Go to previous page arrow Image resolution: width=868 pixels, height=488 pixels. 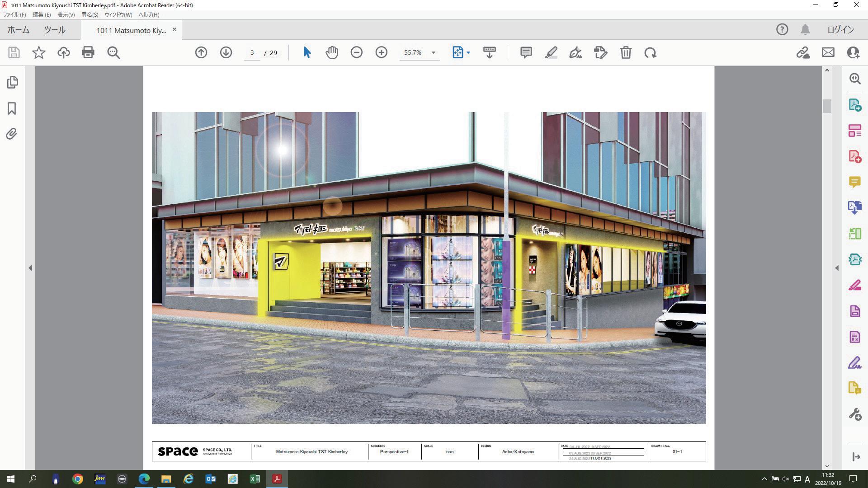coord(201,52)
